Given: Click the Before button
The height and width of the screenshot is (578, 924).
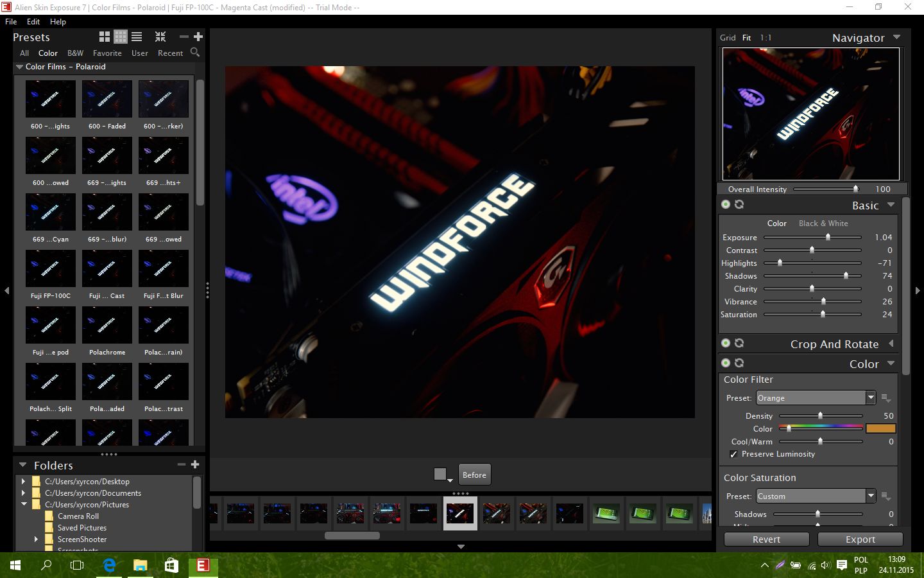Looking at the screenshot, I should 474,475.
